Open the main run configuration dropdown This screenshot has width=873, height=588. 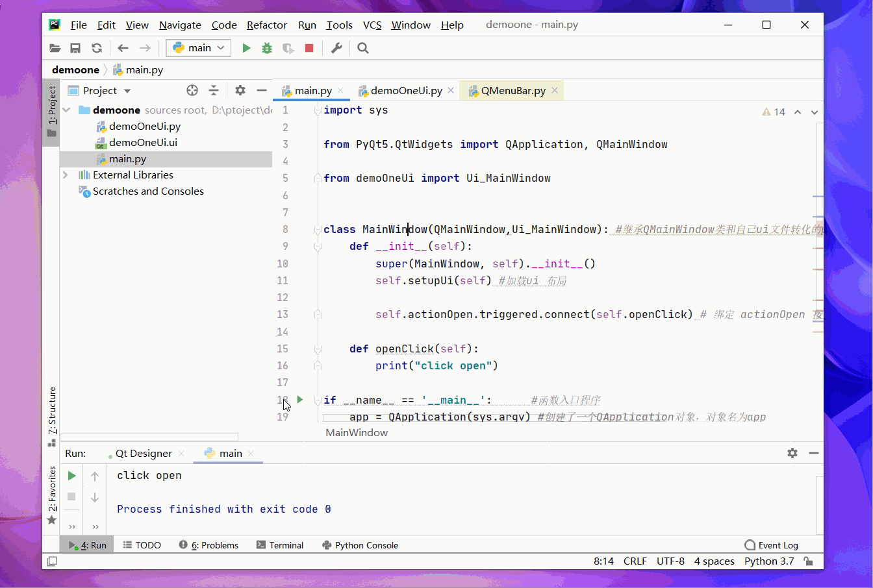[199, 48]
